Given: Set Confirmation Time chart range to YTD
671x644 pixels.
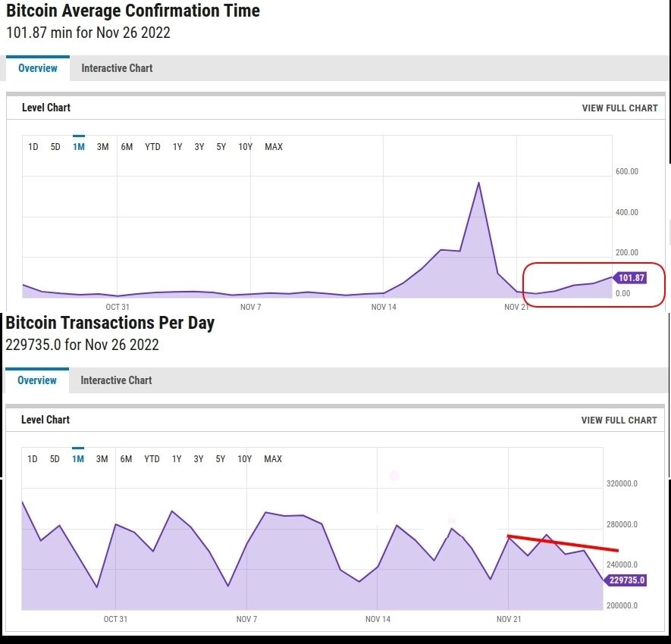Looking at the screenshot, I should [x=152, y=147].
